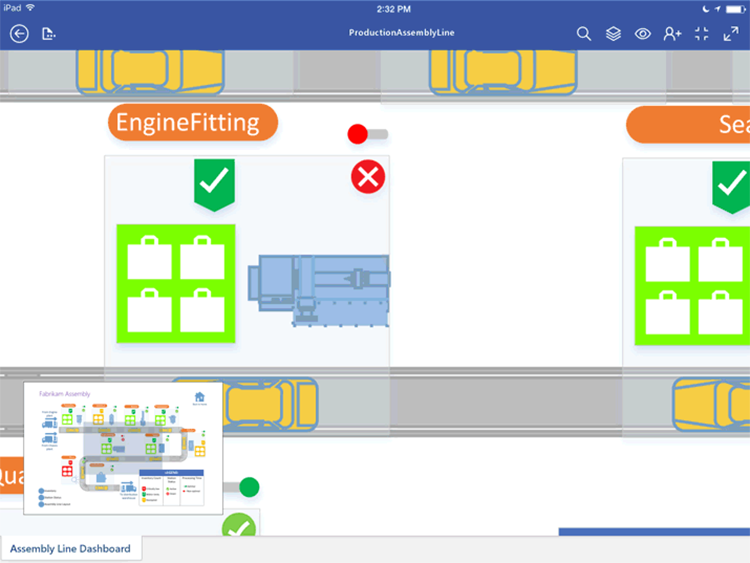Click the red X error icon
This screenshot has width=750, height=563.
pos(368,177)
